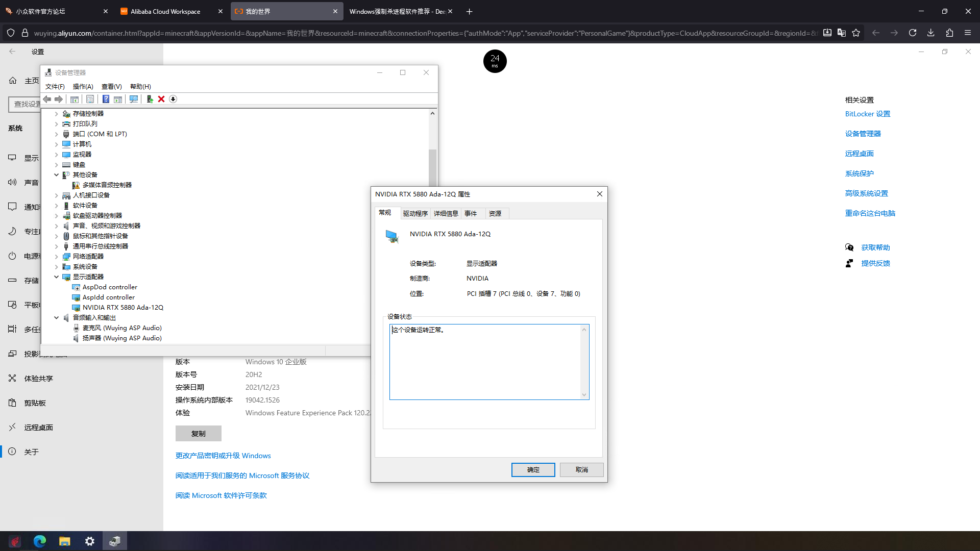Expand the 存储控制器 tree node
This screenshot has width=980, height=551.
pos(56,113)
